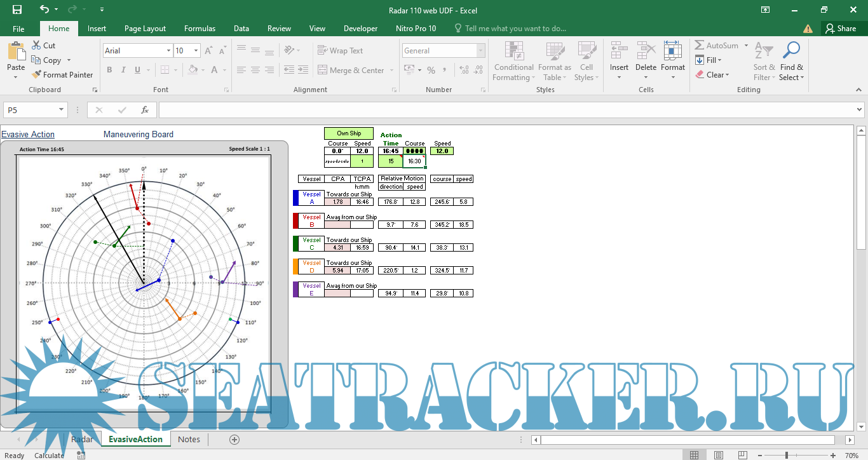Click the Format Painter brush

pyautogui.click(x=37, y=74)
